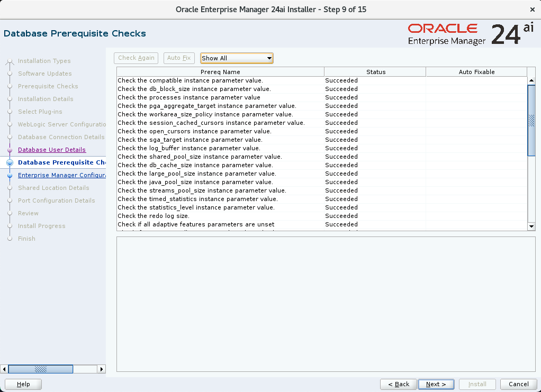Click the Auto Fix button
Screen dimensions: 541x392
pos(179,58)
